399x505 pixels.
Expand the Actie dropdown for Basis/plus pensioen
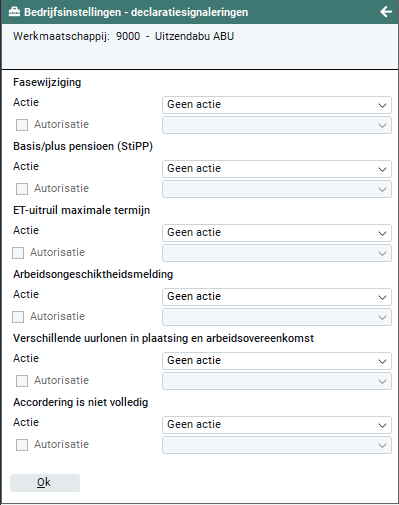pos(277,169)
